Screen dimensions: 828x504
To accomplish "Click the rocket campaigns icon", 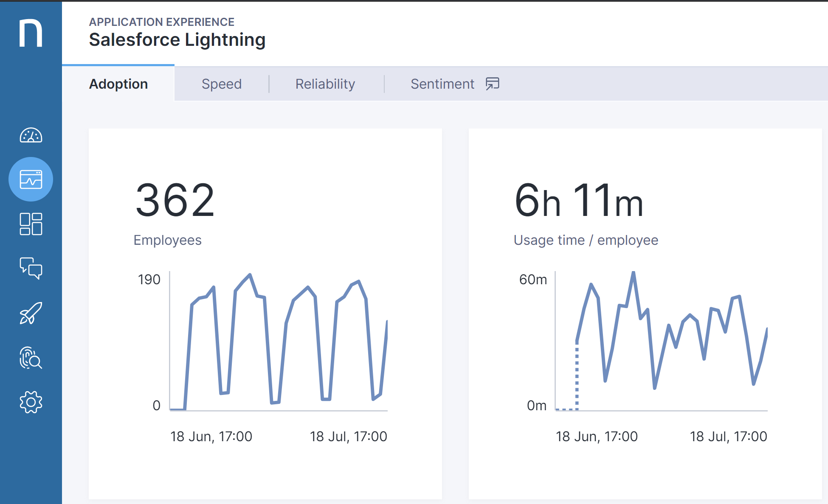I will pos(31,313).
